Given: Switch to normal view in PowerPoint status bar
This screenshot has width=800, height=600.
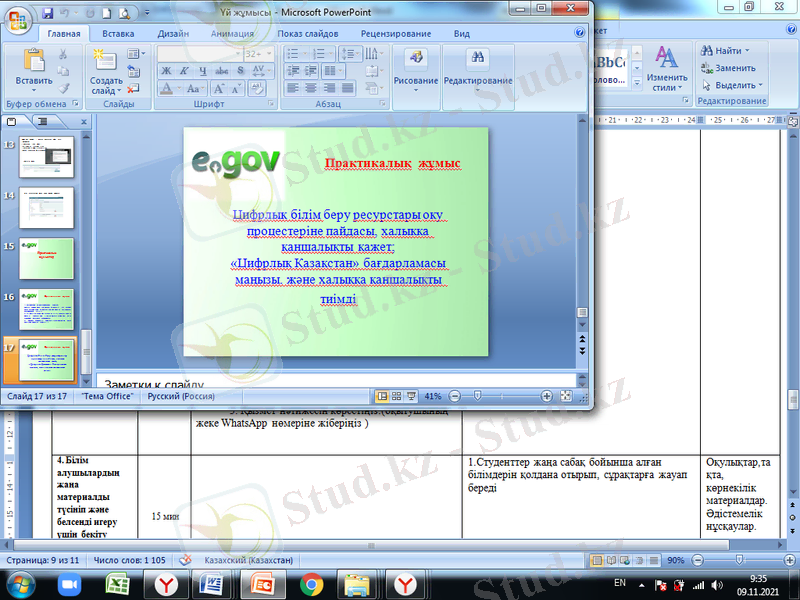Looking at the screenshot, I should (380, 396).
